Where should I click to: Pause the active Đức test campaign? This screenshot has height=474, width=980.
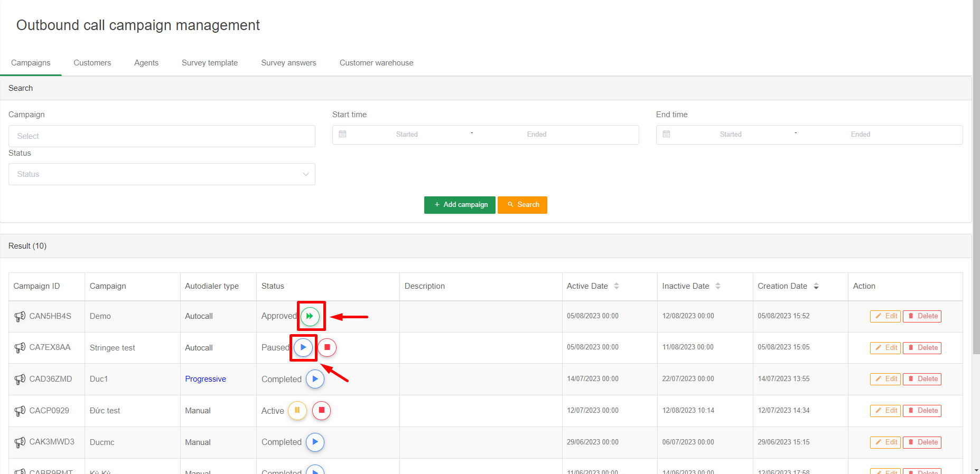click(x=297, y=410)
